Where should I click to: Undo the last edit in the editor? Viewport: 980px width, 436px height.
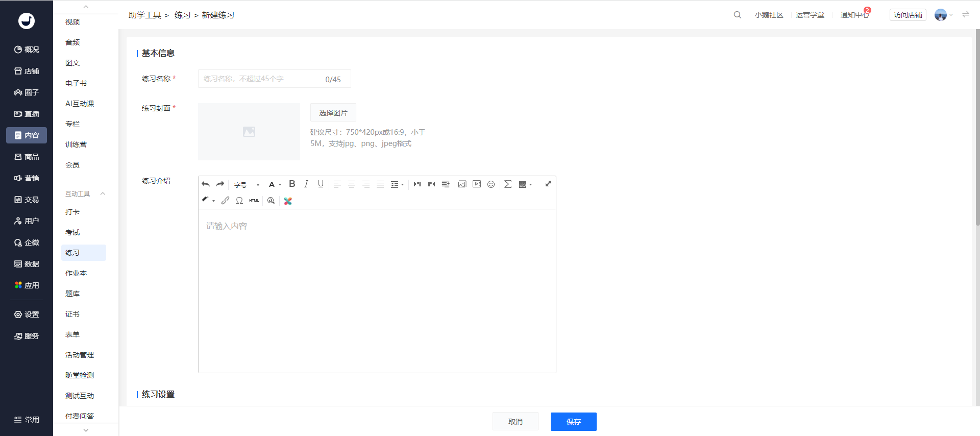click(206, 184)
